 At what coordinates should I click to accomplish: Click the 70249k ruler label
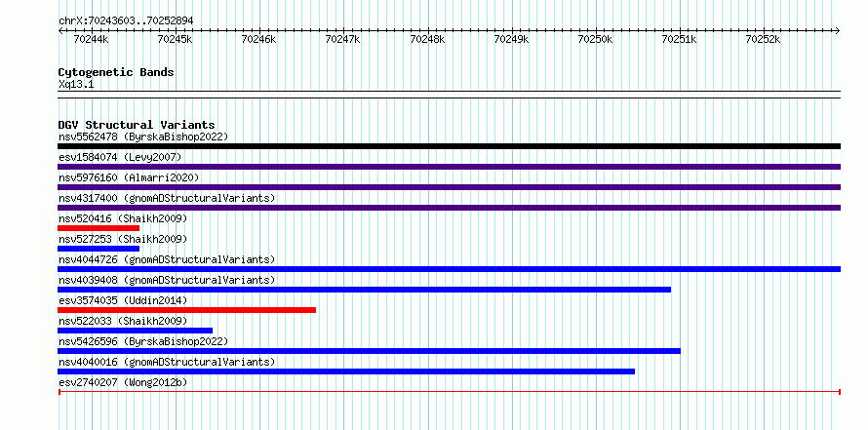511,39
